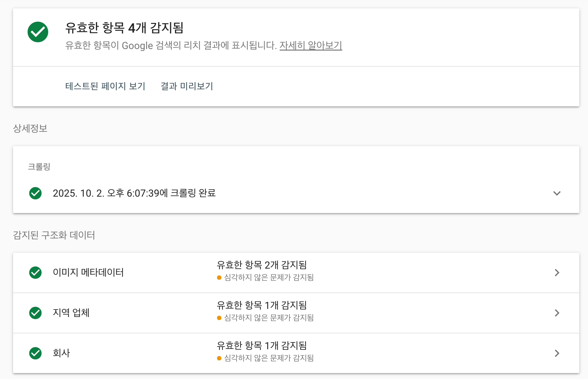Open the 자세히 알아보기 link
The image size is (588, 379).
pyautogui.click(x=310, y=46)
